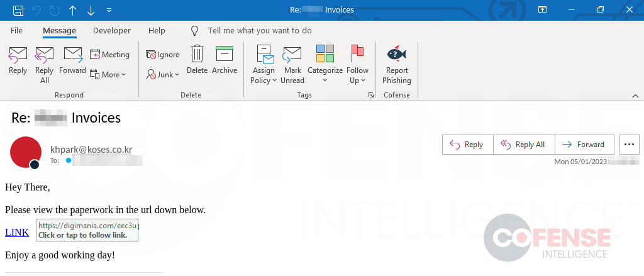This screenshot has width=644, height=276.
Task: Go to the previous item with the up arrow
Action: (73, 10)
